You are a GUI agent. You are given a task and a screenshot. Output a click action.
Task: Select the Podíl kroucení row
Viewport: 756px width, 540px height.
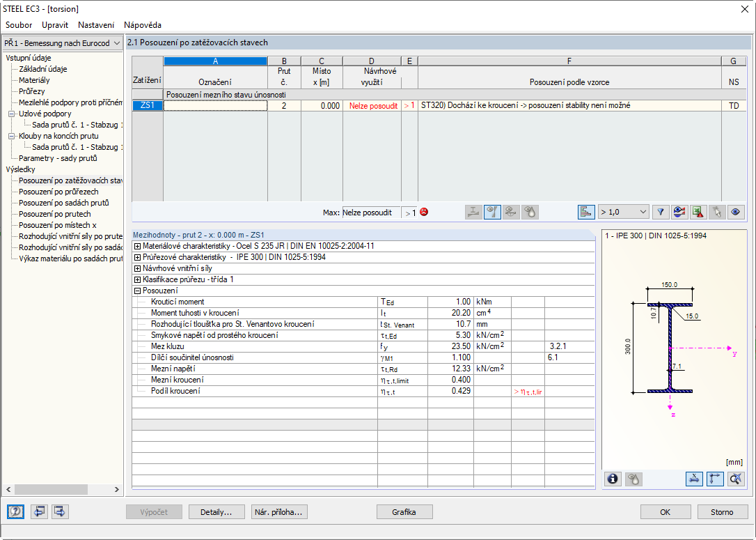click(x=363, y=391)
